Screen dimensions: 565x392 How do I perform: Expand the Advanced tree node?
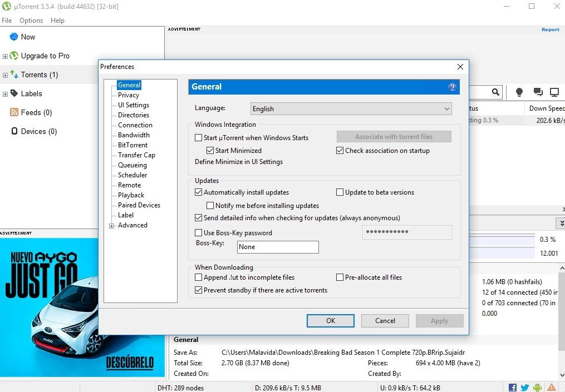pyautogui.click(x=112, y=226)
